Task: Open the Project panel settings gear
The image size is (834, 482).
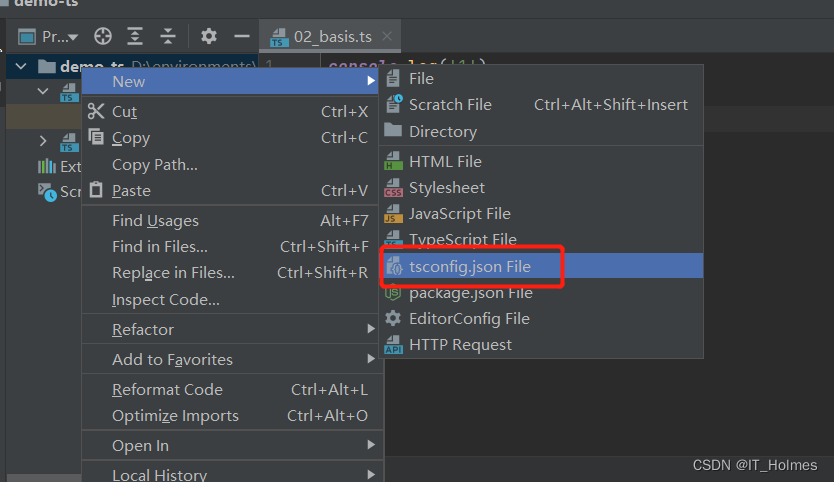Action: [x=208, y=37]
